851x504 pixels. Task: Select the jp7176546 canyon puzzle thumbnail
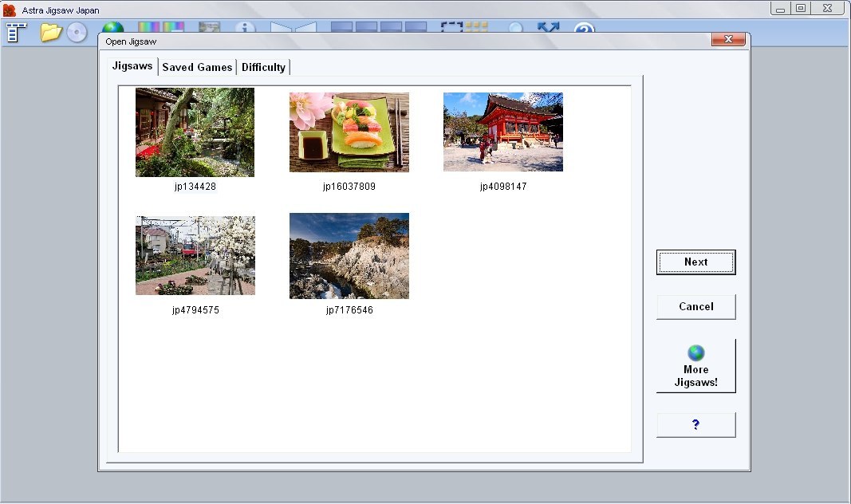[x=349, y=255]
